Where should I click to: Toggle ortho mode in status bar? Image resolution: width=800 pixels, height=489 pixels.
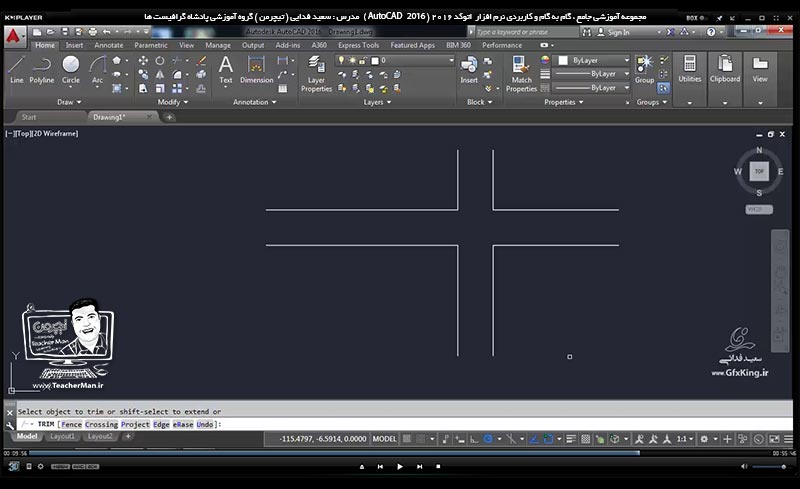coord(474,439)
